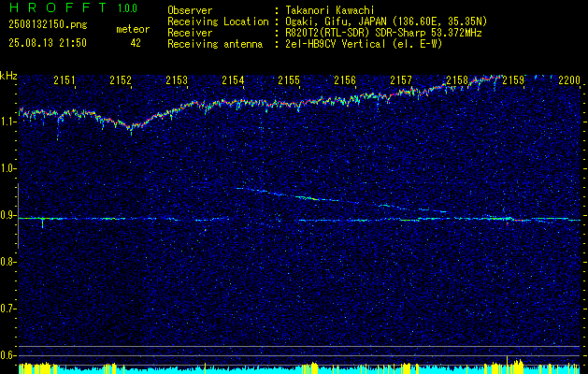Click the filename 2508132150.png

[x=48, y=25]
